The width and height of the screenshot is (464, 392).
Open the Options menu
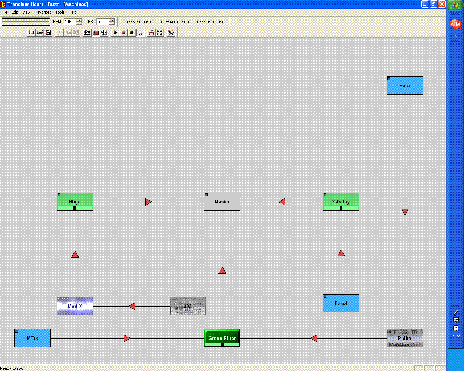pos(44,12)
